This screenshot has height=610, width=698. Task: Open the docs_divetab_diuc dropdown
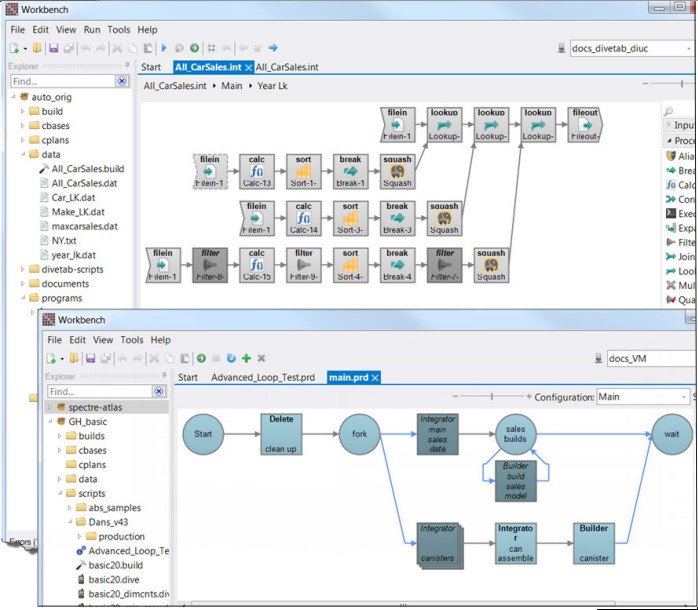tap(689, 48)
